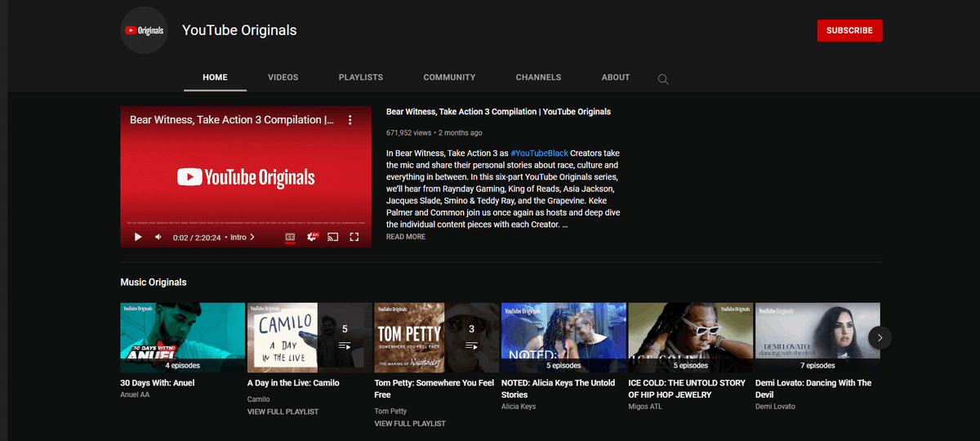Visit the Camilo channel link
Viewport: 980px width, 441px height.
coord(260,399)
